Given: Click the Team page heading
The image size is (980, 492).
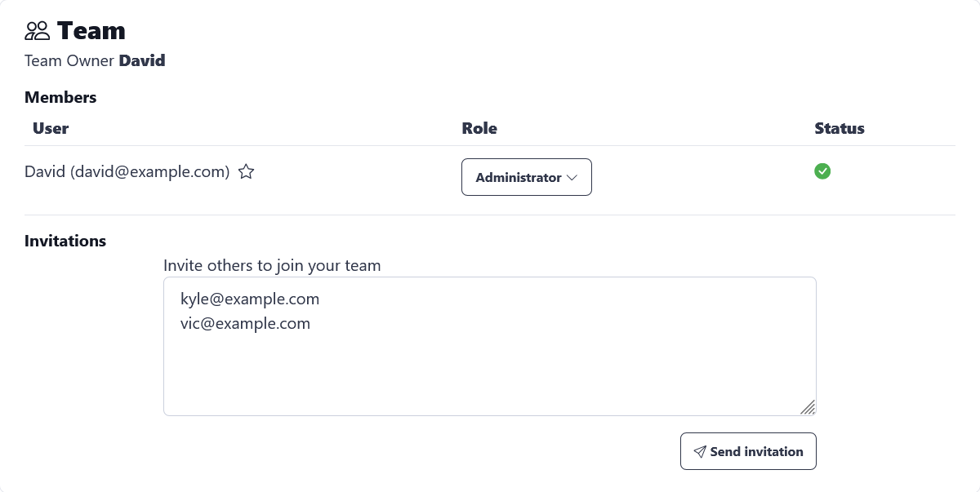Looking at the screenshot, I should tap(91, 31).
